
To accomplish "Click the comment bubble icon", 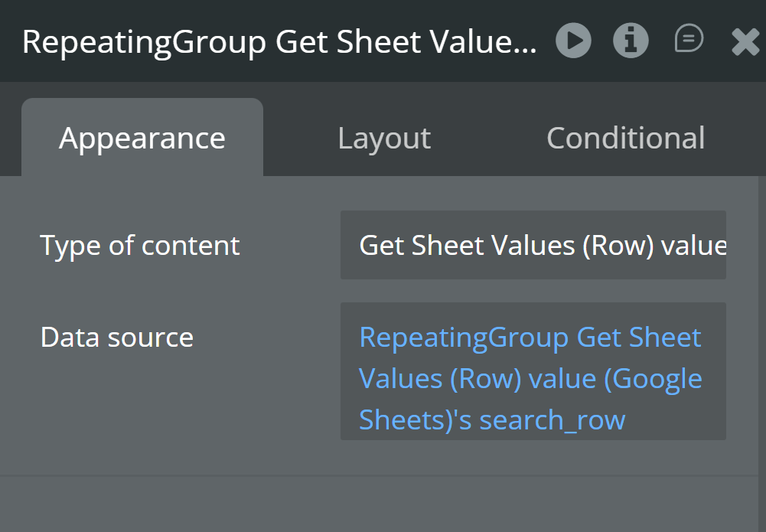I will tap(689, 39).
